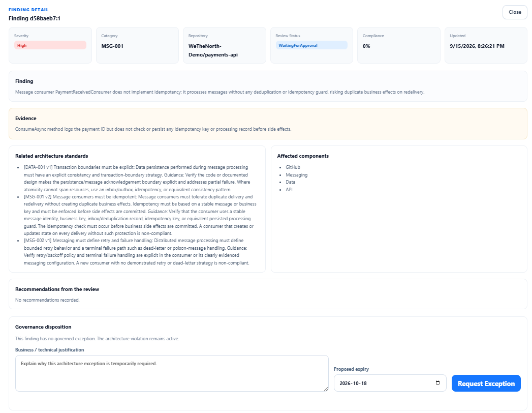Click the Review Status label

(288, 36)
